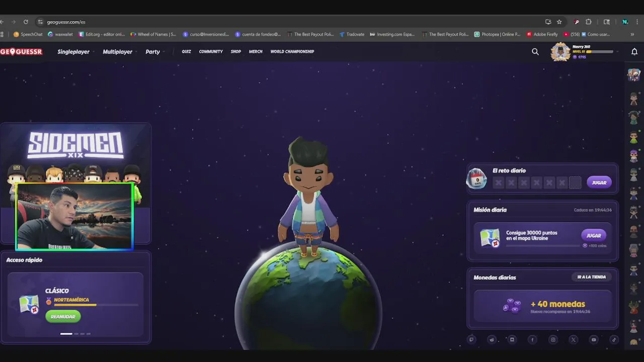644x362 pixels.
Task: Open the search magnifier icon
Action: [x=535, y=51]
